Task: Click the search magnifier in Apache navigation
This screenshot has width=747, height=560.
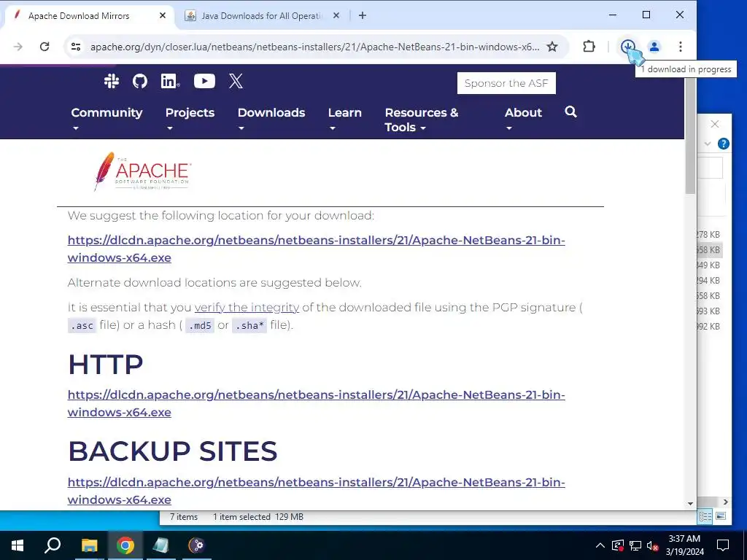Action: (570, 112)
